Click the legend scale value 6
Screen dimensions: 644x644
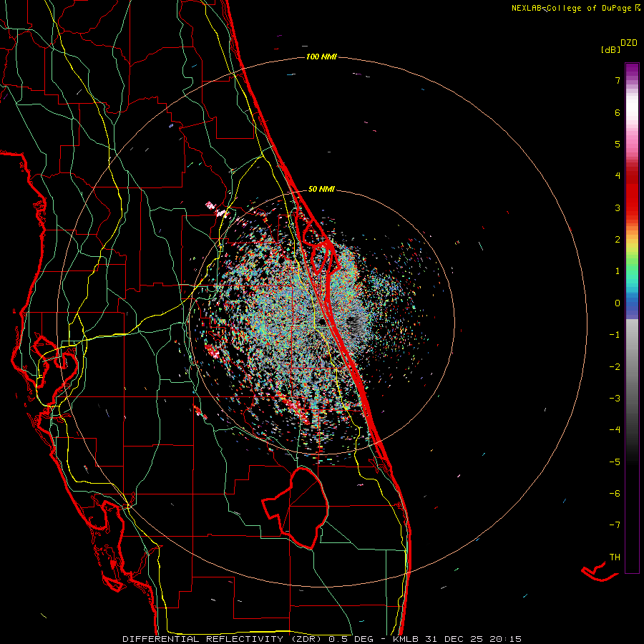(618, 112)
